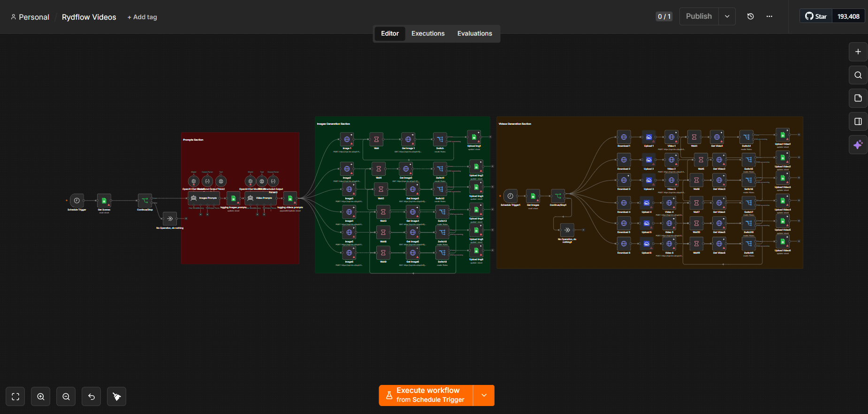The height and width of the screenshot is (414, 868).
Task: Click the Videos Generation Section sticky title
Action: pos(515,124)
